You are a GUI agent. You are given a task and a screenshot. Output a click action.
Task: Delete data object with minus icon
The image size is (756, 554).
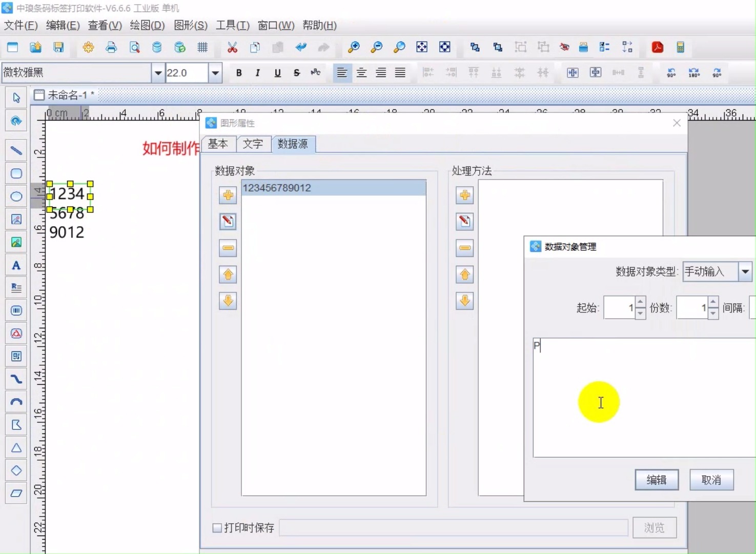coord(228,248)
